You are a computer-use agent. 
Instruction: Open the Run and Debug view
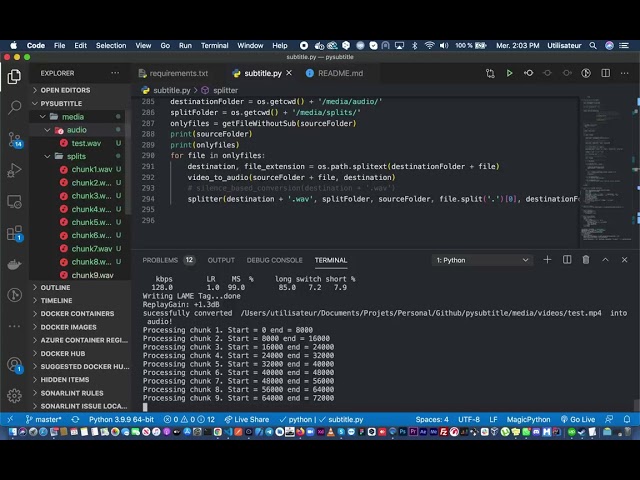14,170
